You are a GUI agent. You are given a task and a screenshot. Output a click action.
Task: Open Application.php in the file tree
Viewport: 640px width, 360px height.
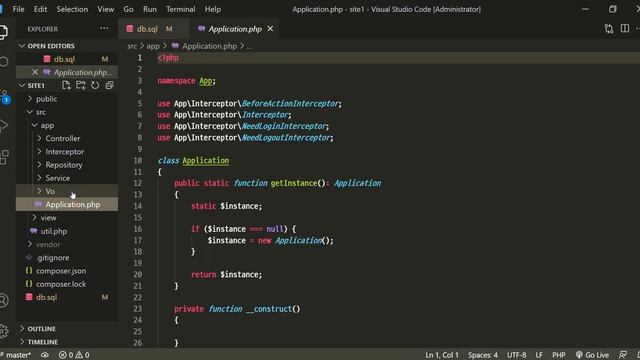pos(67,204)
